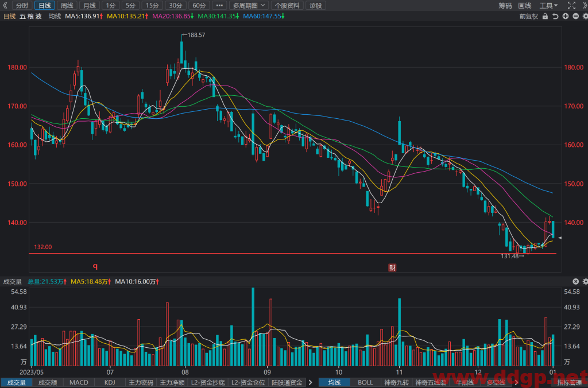Image resolution: width=588 pixels, height=388 pixels.
Task: Click the 132.00 support line label
Action: (42, 247)
